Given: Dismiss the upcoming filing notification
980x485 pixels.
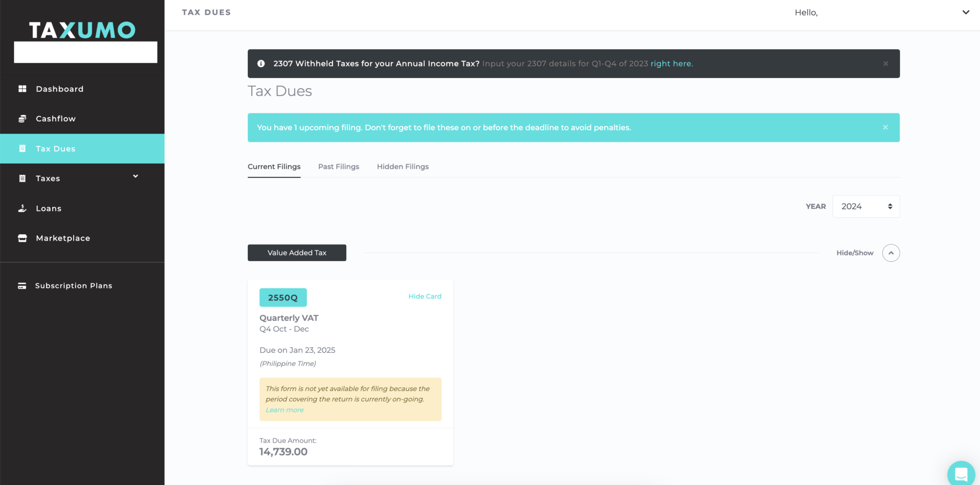Looking at the screenshot, I should [x=885, y=127].
